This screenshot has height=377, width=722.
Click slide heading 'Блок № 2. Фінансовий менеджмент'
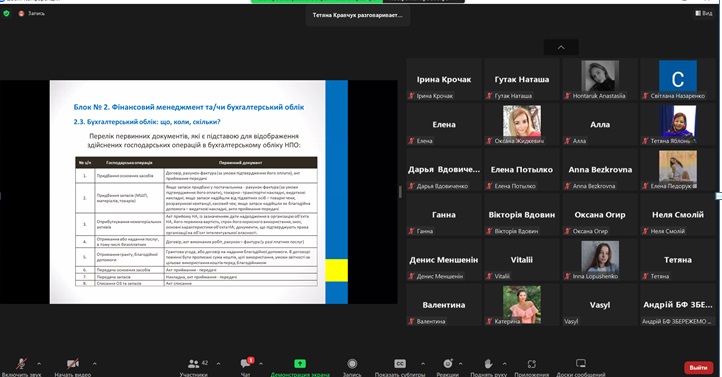pos(189,107)
